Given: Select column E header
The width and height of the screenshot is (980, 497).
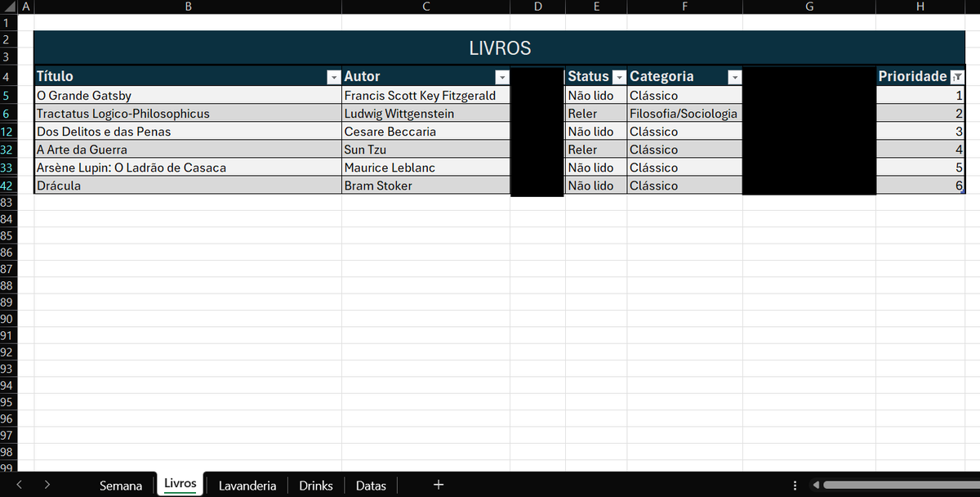Looking at the screenshot, I should [x=596, y=7].
